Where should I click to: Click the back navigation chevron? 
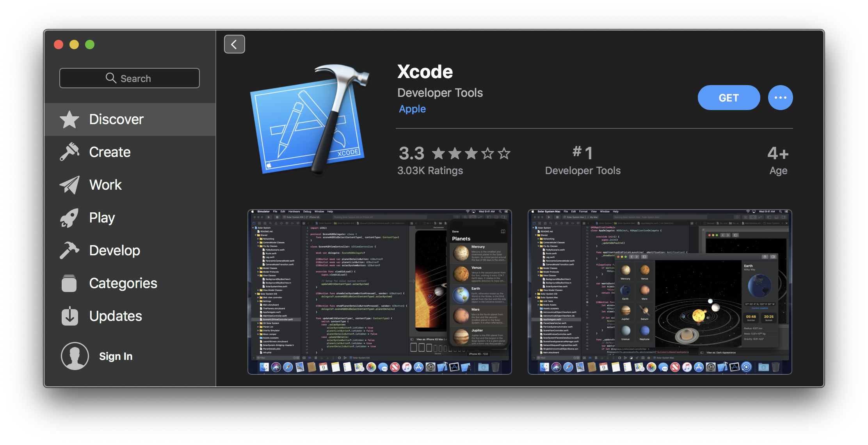click(x=234, y=44)
